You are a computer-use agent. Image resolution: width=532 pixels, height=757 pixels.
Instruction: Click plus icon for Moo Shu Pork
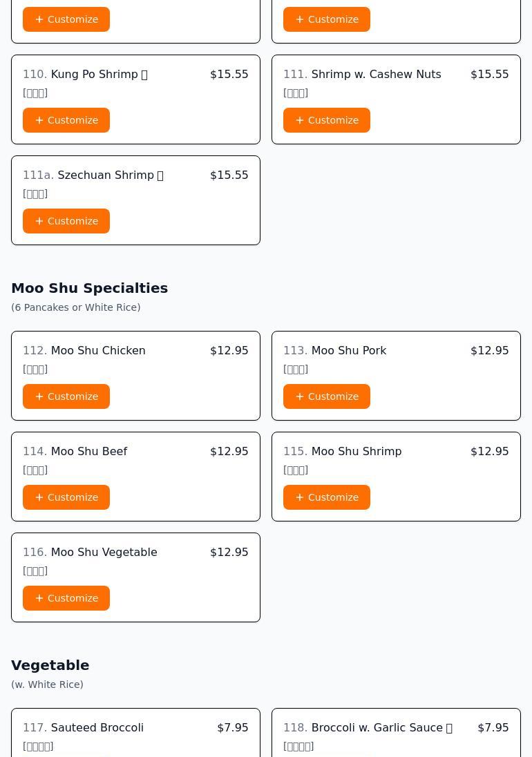point(300,396)
